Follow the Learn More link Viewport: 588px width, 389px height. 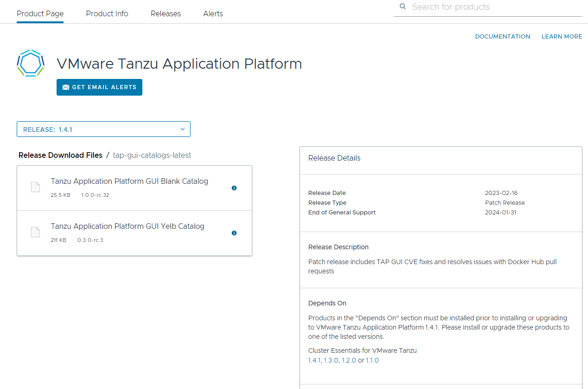[562, 37]
